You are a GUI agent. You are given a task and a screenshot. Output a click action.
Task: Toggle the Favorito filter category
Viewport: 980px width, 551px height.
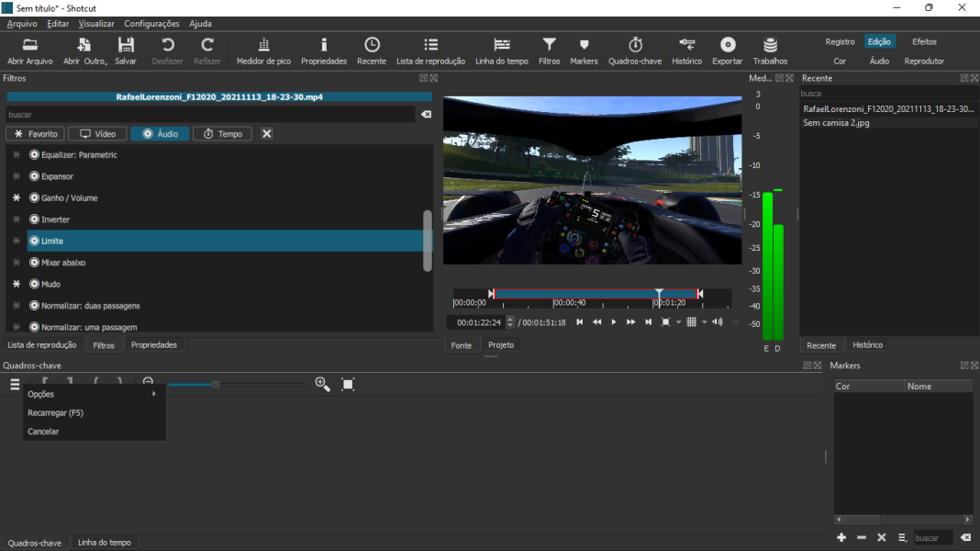click(34, 133)
